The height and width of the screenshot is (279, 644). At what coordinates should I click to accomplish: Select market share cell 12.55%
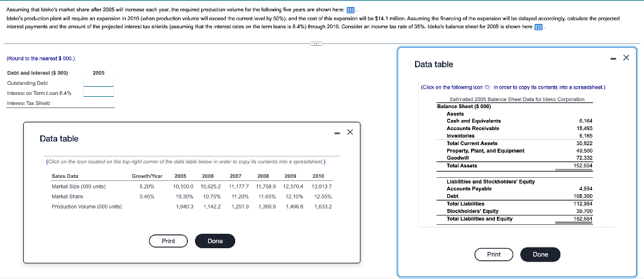[x=323, y=197]
